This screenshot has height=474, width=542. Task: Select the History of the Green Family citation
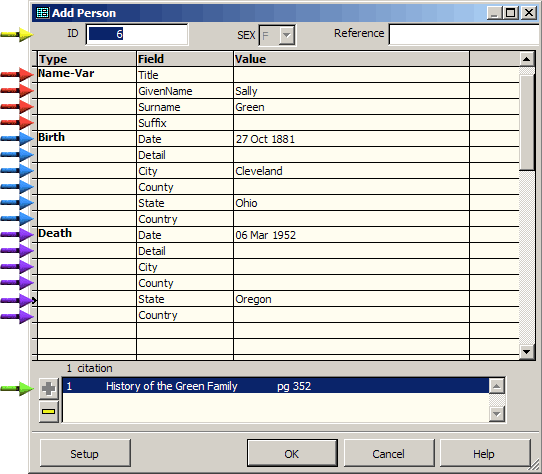click(x=275, y=386)
